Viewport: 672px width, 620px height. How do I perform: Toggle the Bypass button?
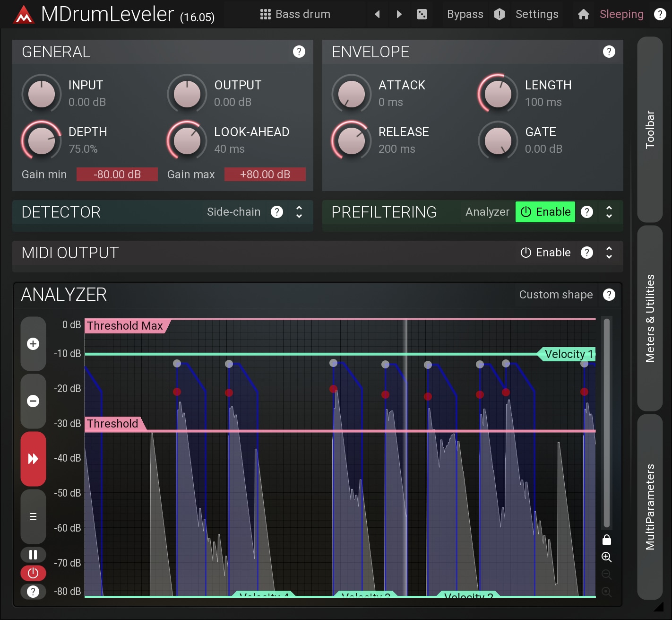point(465,14)
